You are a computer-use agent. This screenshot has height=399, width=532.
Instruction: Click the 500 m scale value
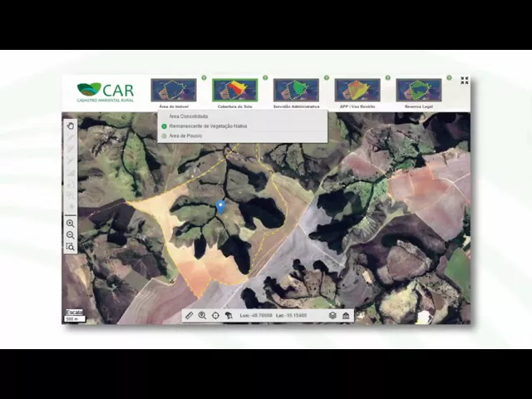[x=75, y=319]
